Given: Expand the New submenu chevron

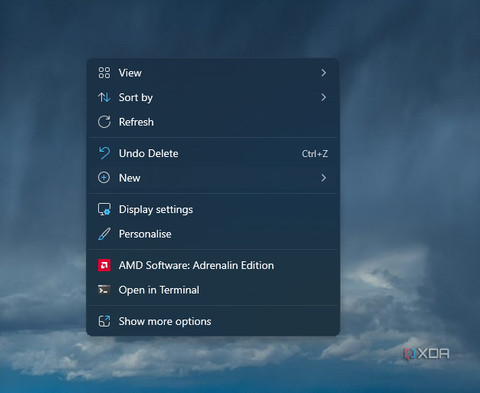Looking at the screenshot, I should (323, 178).
